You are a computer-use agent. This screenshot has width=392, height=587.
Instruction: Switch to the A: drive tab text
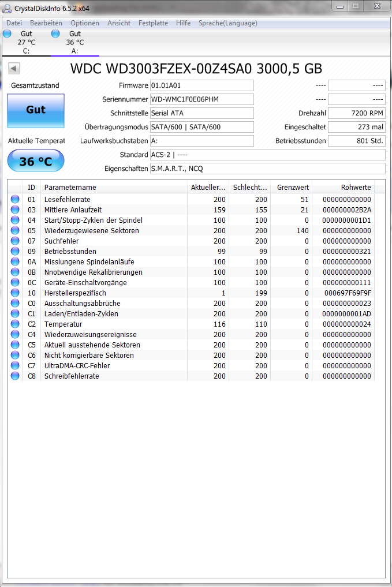pyautogui.click(x=75, y=42)
